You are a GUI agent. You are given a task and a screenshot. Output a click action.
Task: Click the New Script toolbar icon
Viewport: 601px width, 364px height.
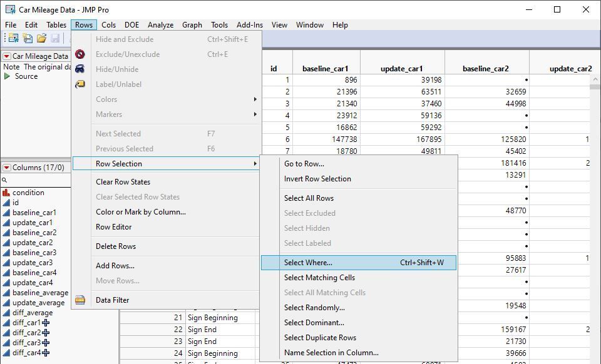coord(27,38)
